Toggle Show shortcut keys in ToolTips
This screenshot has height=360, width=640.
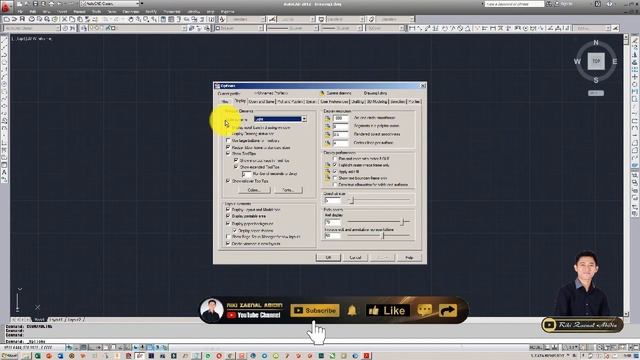click(236, 160)
